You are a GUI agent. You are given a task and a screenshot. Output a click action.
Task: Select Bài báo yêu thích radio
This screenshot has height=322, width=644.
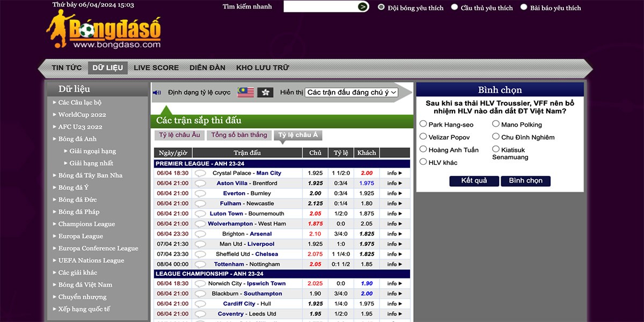(524, 7)
